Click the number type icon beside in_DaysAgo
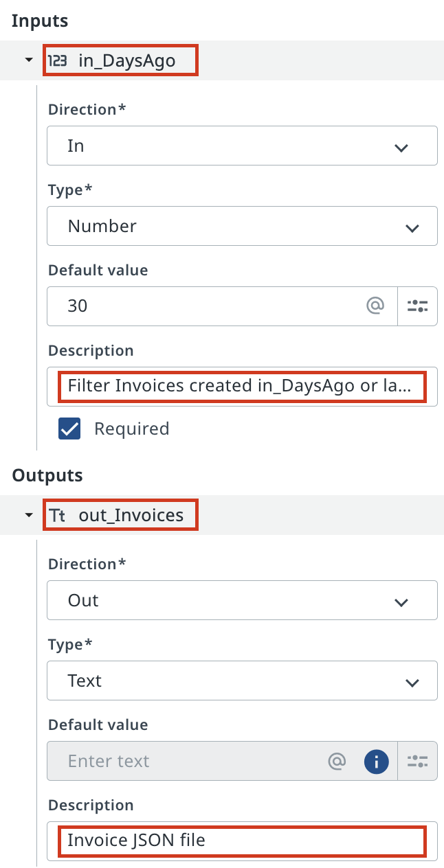This screenshot has height=868, width=444. (57, 60)
